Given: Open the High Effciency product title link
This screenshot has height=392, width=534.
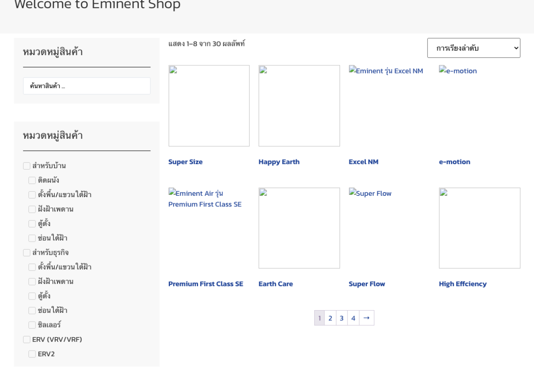Looking at the screenshot, I should (x=463, y=284).
